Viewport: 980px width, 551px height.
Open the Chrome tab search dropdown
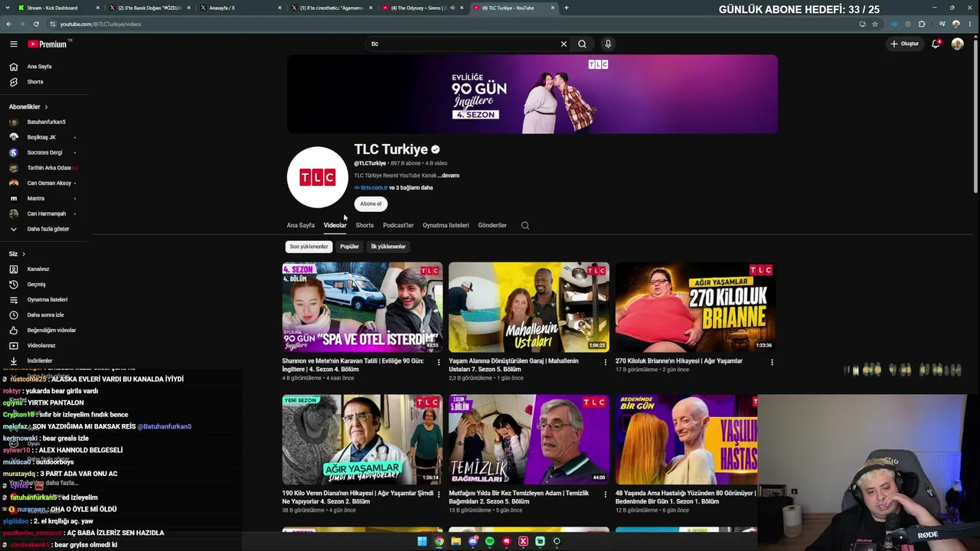(x=6, y=8)
